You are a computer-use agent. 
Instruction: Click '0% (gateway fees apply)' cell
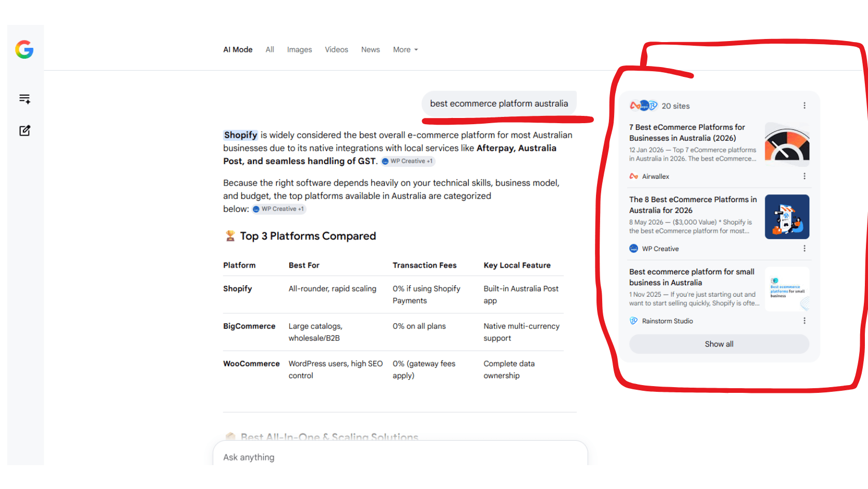tap(424, 369)
